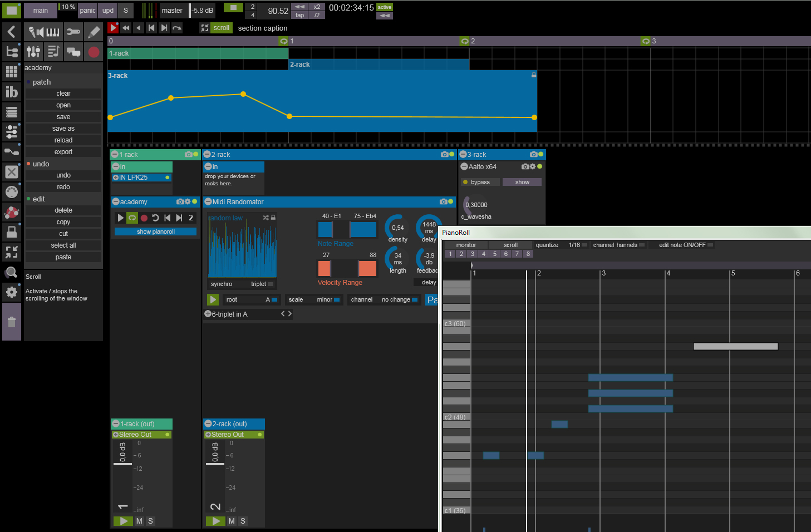Click the save as menu entry

[x=63, y=129]
